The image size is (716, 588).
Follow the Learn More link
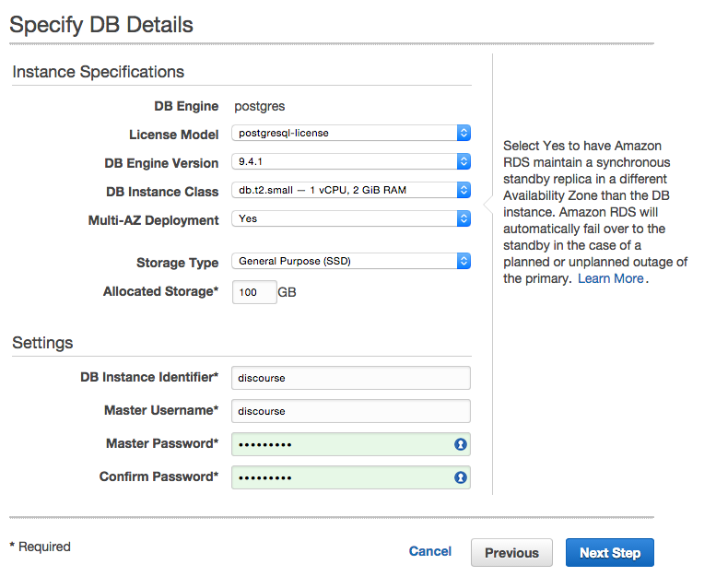[x=611, y=278]
